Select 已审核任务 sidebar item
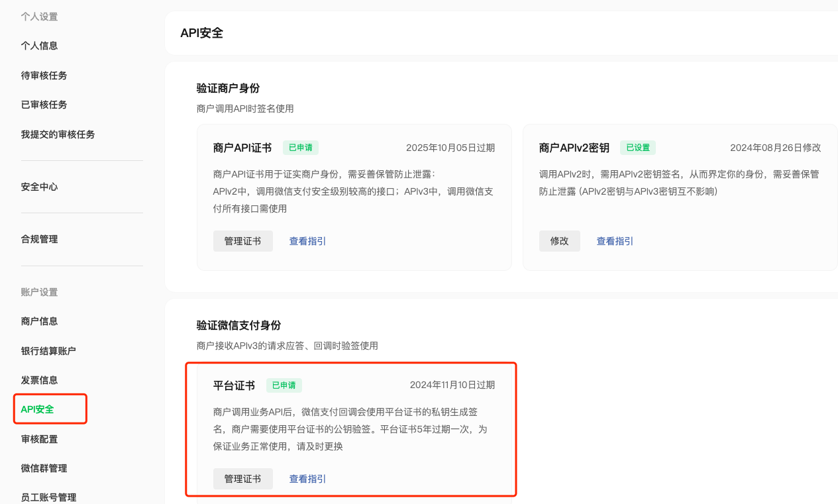This screenshot has height=504, width=838. click(x=44, y=105)
